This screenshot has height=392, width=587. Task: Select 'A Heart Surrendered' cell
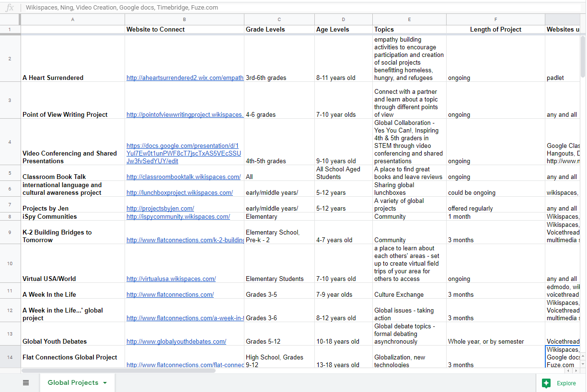73,58
